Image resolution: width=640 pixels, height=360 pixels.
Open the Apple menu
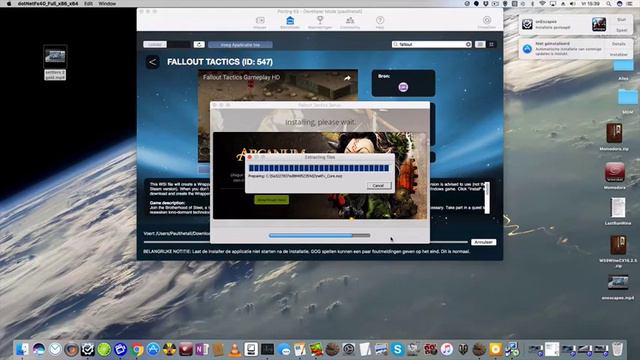tap(9, 3)
